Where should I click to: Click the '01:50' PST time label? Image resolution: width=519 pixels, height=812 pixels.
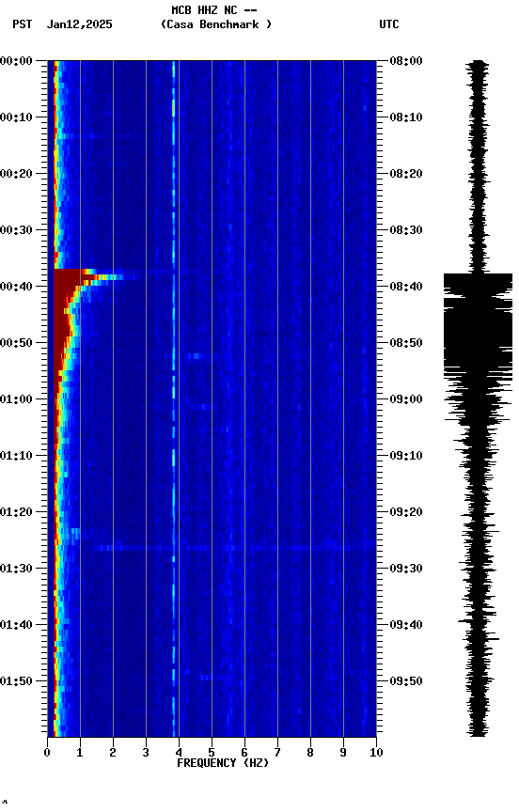16,681
